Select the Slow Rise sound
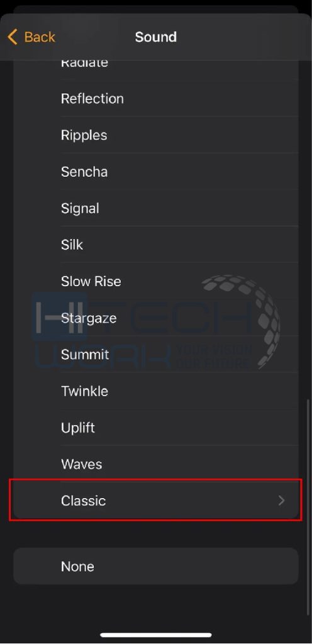 [155, 281]
